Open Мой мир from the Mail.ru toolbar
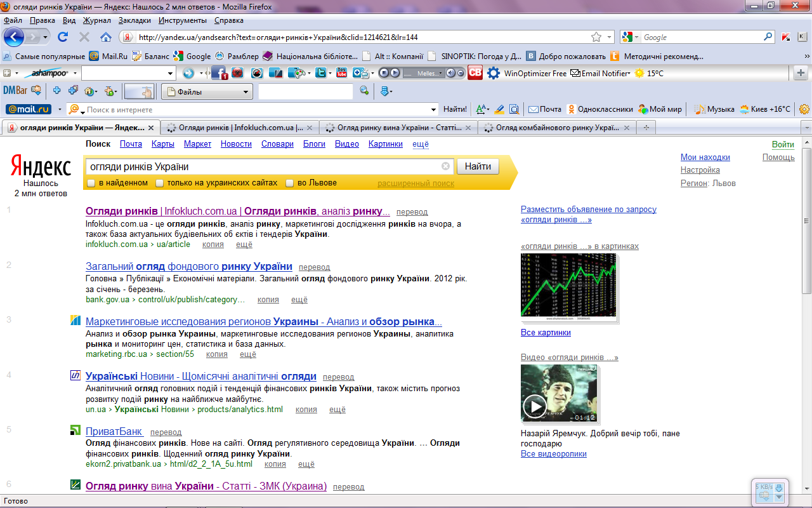The image size is (812, 508). [x=660, y=109]
